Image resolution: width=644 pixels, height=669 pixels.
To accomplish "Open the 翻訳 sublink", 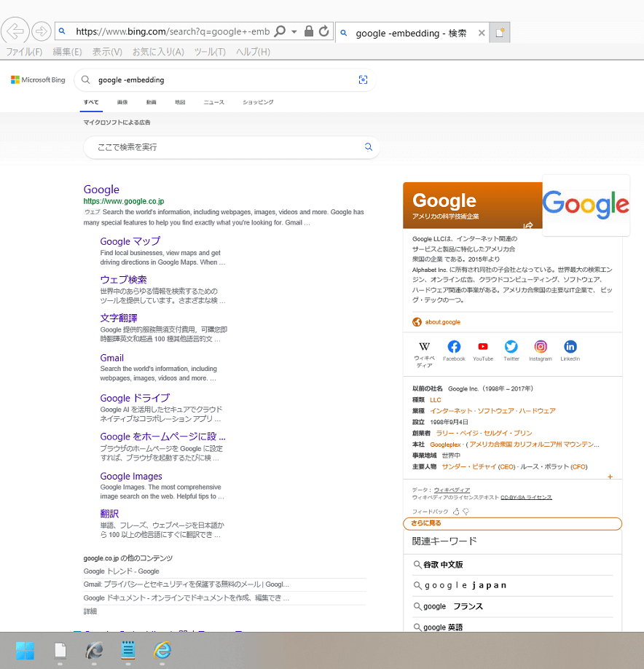I will point(109,514).
